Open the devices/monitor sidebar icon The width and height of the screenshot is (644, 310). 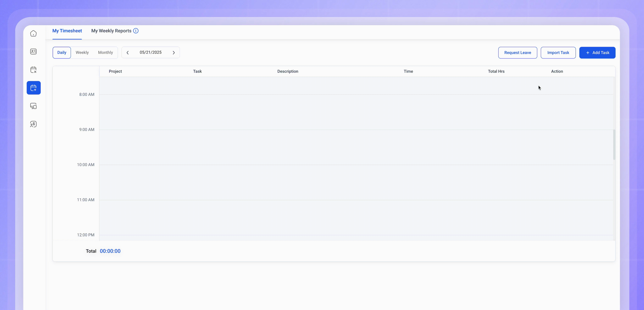point(33,106)
